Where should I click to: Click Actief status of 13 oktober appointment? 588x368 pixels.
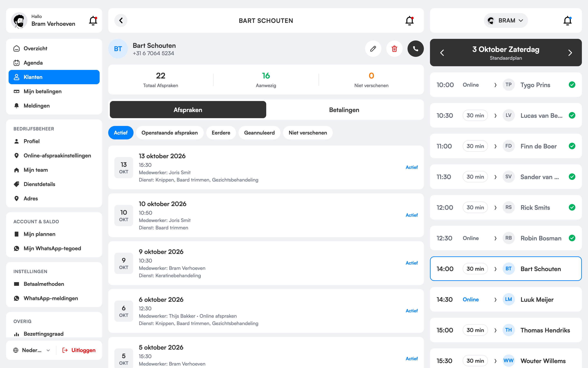tap(412, 167)
